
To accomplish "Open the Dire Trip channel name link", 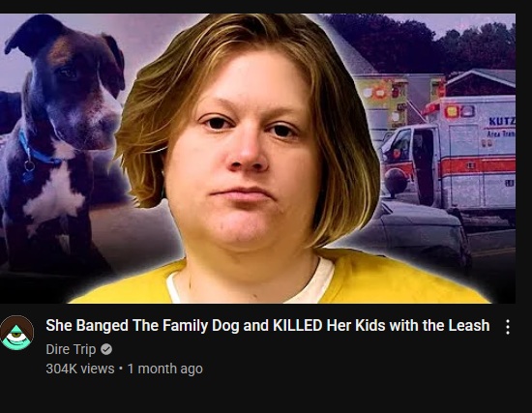I will click(x=71, y=349).
